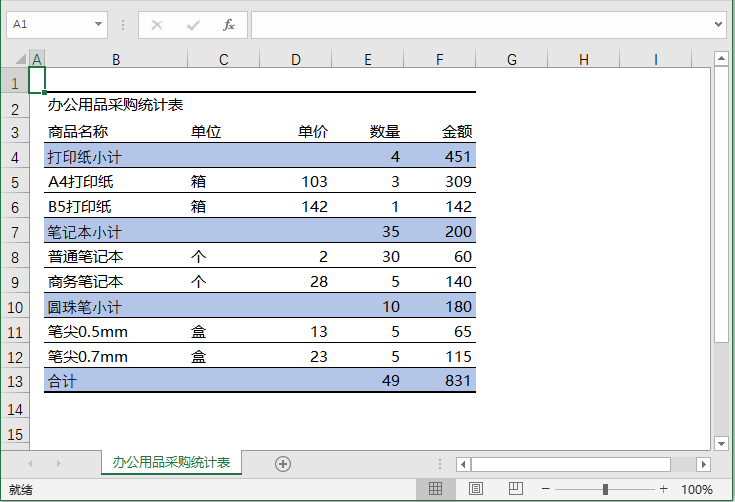
Task: Click horizontal scrollbar right arrow
Action: (x=703, y=464)
